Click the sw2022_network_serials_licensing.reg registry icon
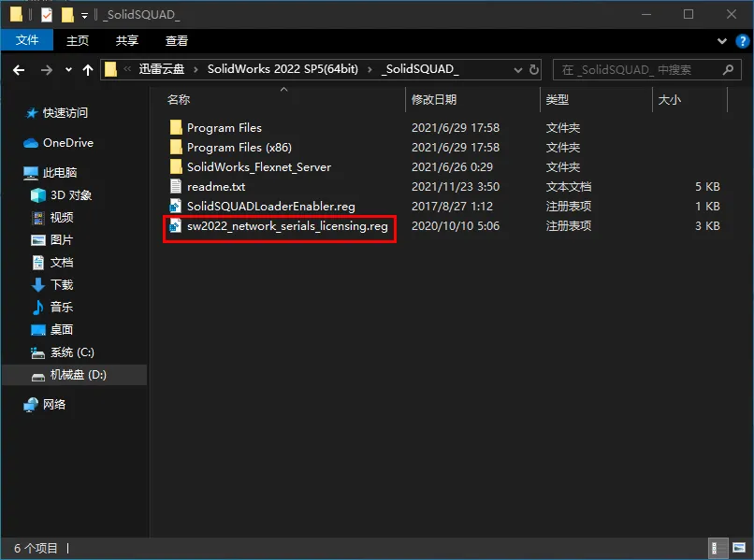This screenshot has width=754, height=560. pyautogui.click(x=176, y=226)
